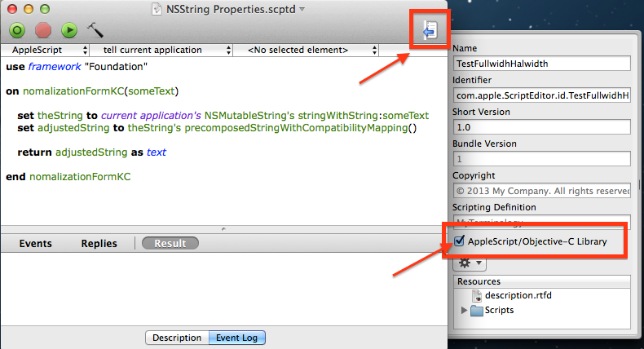Open the No selected element popup
The height and width of the screenshot is (349, 644).
(306, 51)
